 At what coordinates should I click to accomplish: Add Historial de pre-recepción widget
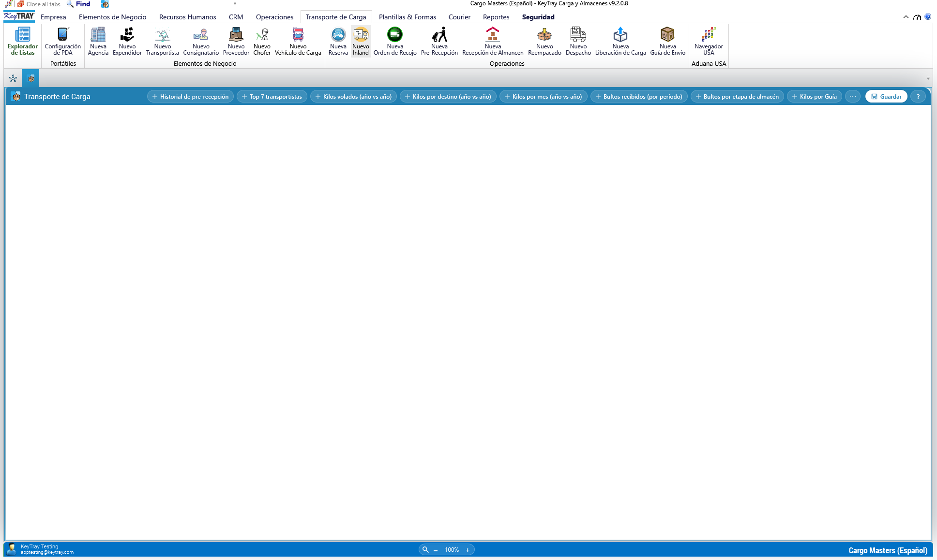(x=190, y=97)
